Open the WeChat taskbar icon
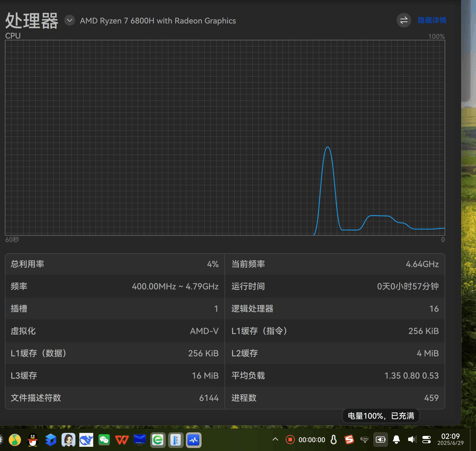476x451 pixels. (104, 440)
